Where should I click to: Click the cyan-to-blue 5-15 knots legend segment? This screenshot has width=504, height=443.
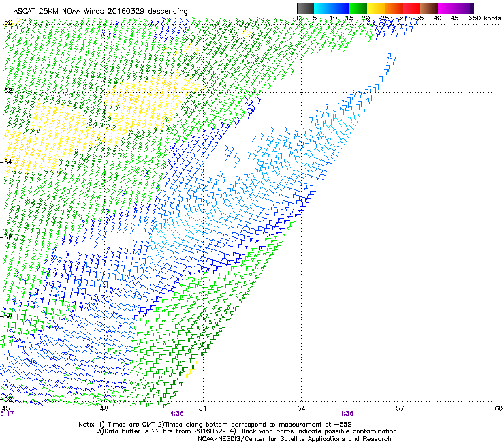click(x=332, y=8)
